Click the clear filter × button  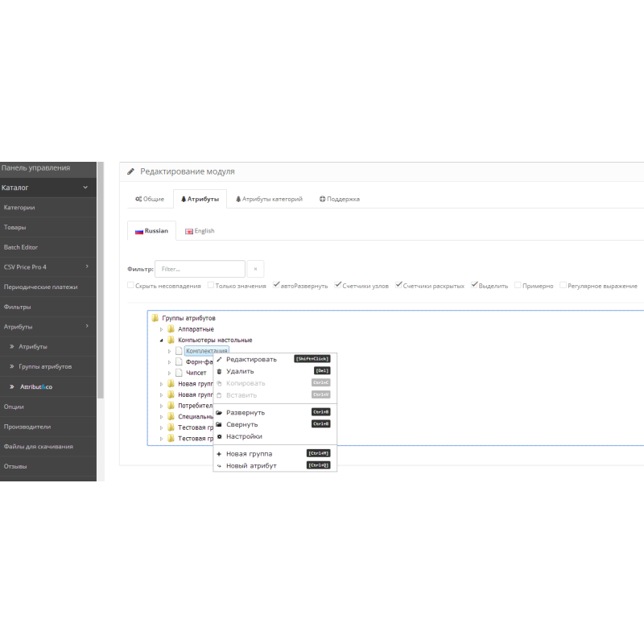click(x=255, y=269)
